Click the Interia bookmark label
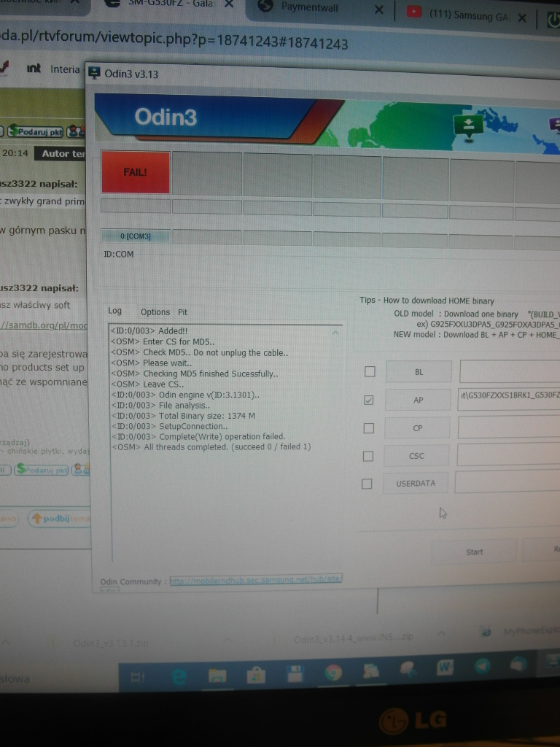The height and width of the screenshot is (747, 560). 65,69
